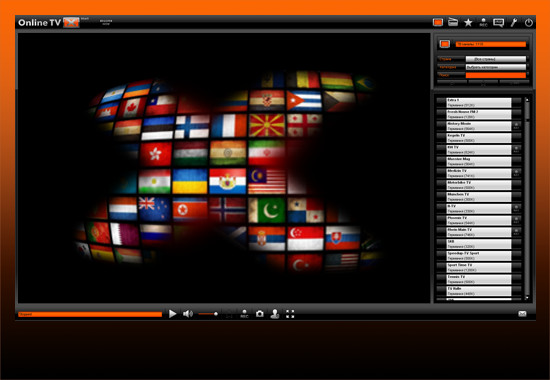Record KW TV using its REC icon
This screenshot has width=550, height=380.
pos(516,150)
